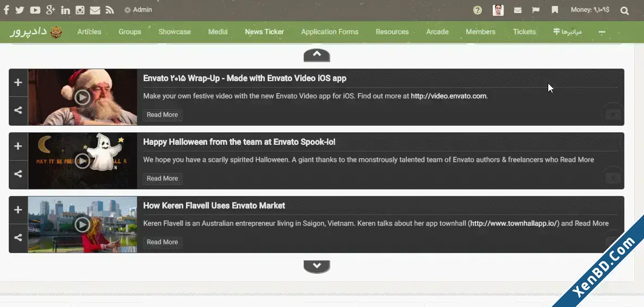Open the search magnifier icon
The image size is (644, 307).
click(625, 11)
